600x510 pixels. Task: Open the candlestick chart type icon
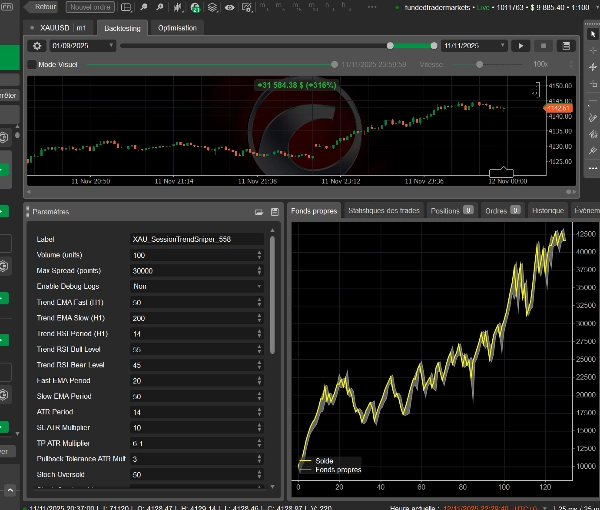(x=178, y=7)
